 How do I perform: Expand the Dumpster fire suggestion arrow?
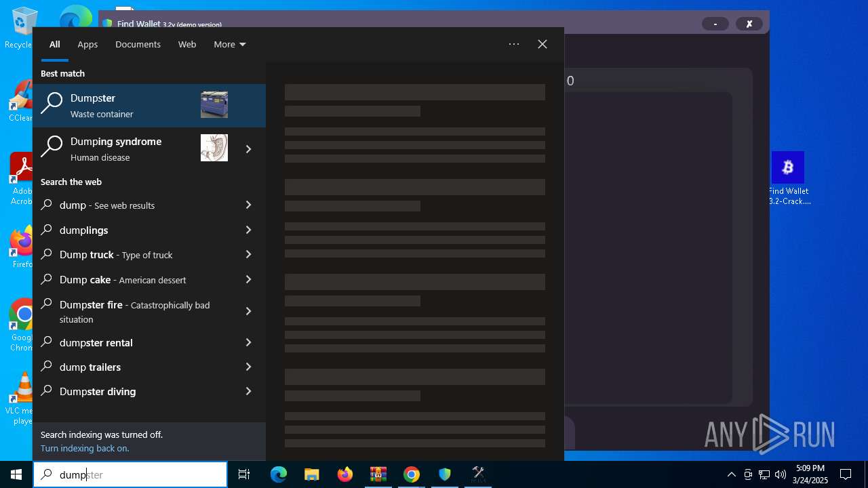click(x=248, y=311)
